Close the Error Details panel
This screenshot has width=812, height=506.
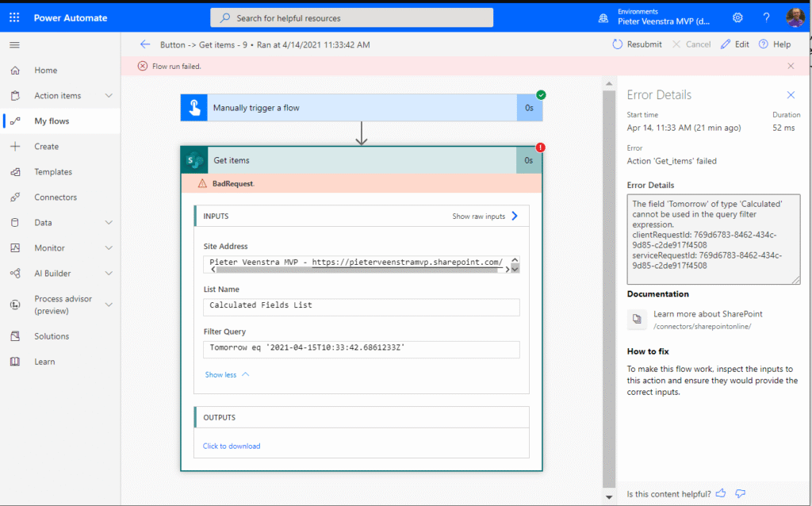point(791,95)
